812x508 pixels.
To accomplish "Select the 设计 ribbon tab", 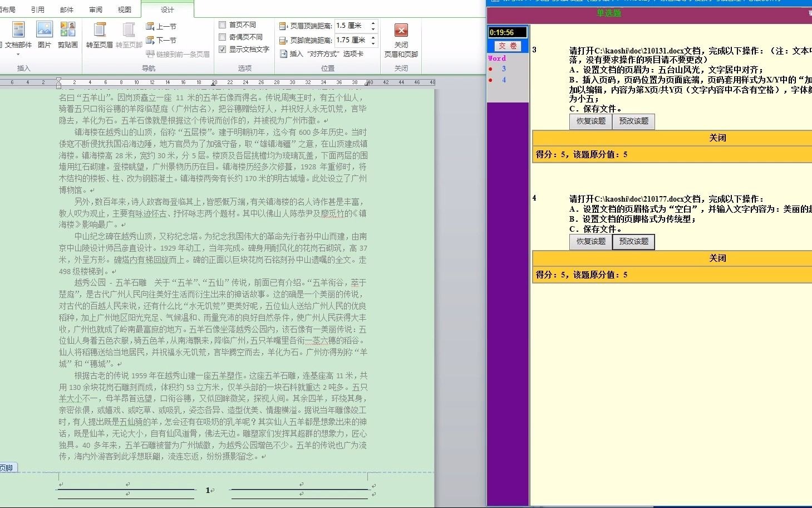I will click(168, 9).
